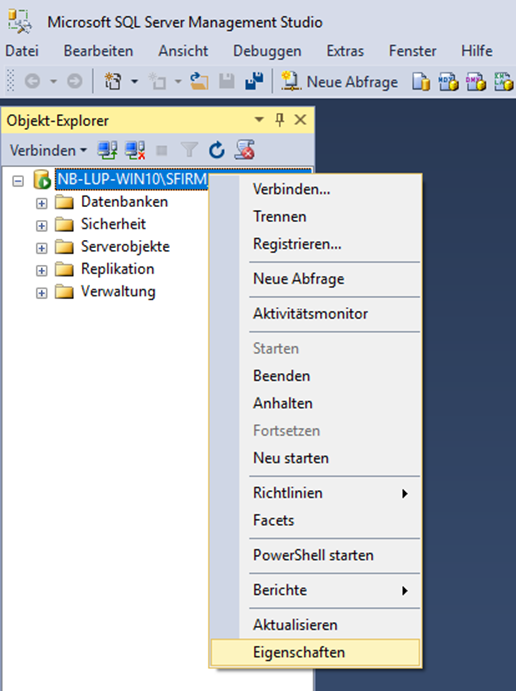Click the Neue Abfrage toolbar button

pyautogui.click(x=339, y=82)
